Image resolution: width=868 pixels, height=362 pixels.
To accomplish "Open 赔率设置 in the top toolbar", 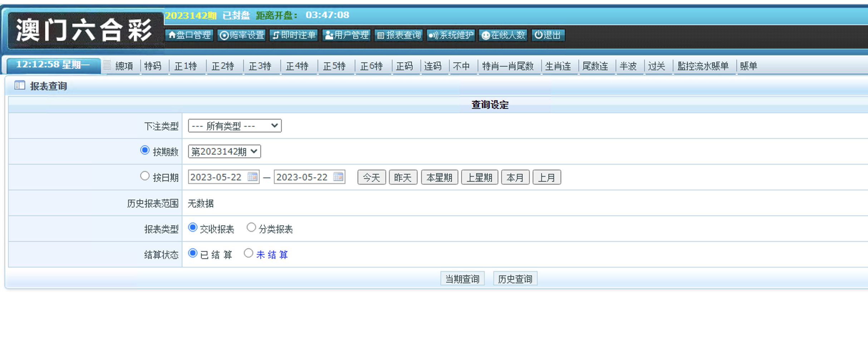I will (x=242, y=35).
